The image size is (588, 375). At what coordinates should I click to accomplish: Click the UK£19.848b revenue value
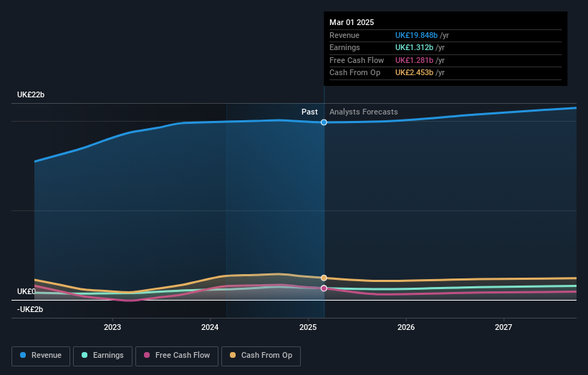pyautogui.click(x=416, y=35)
